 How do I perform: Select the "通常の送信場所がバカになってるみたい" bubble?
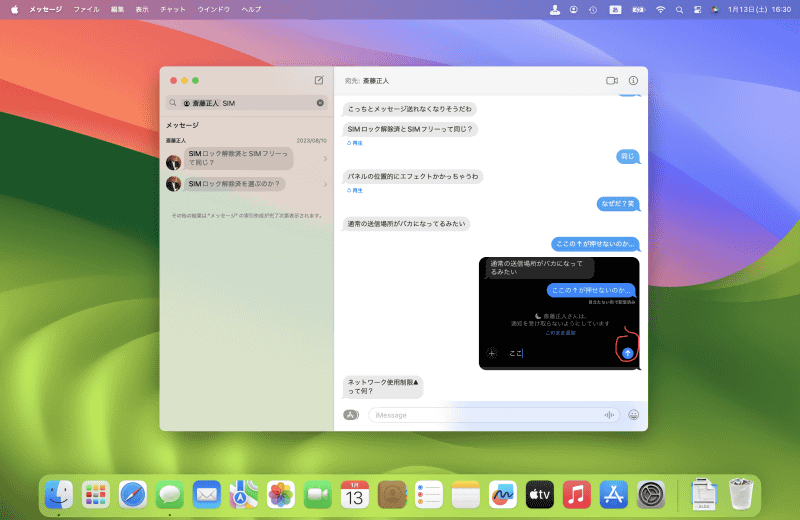(x=406, y=224)
